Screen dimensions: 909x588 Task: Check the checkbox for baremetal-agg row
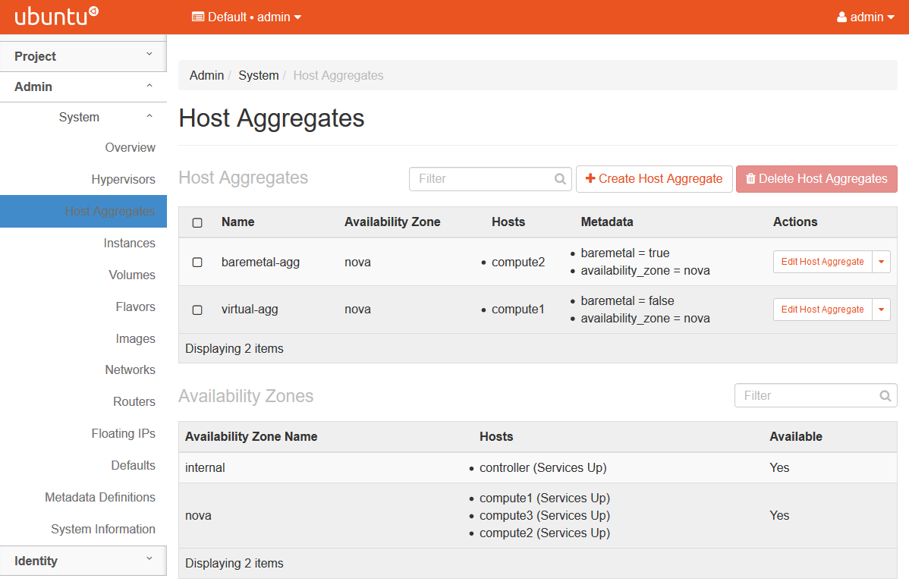click(197, 262)
